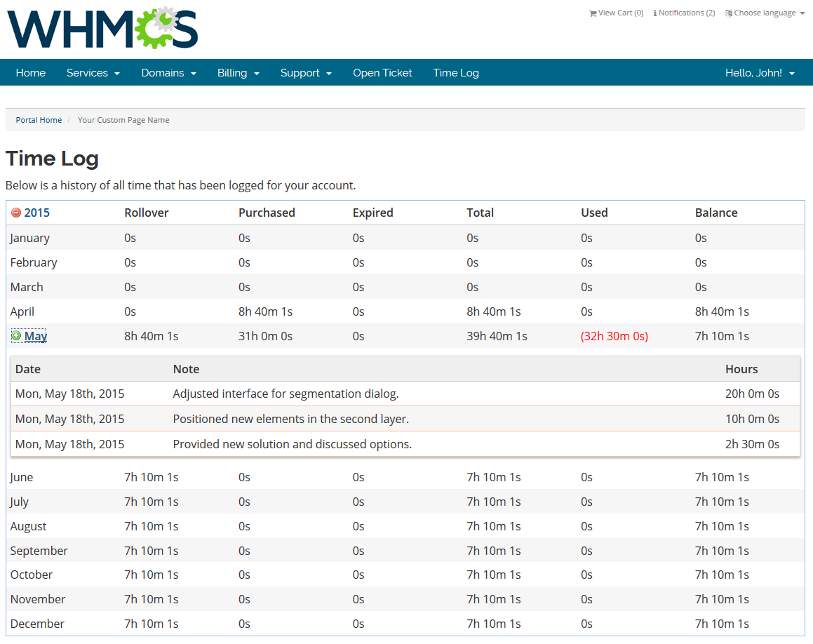
Task: Click the globe language icon
Action: [727, 13]
